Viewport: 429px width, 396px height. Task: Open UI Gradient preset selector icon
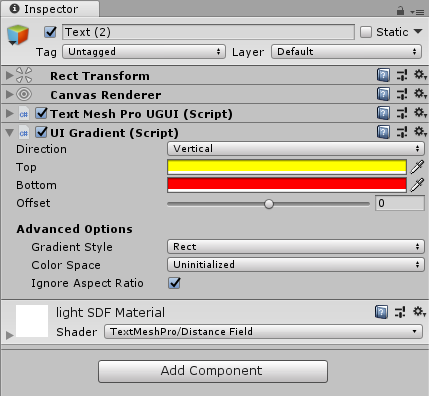click(402, 132)
